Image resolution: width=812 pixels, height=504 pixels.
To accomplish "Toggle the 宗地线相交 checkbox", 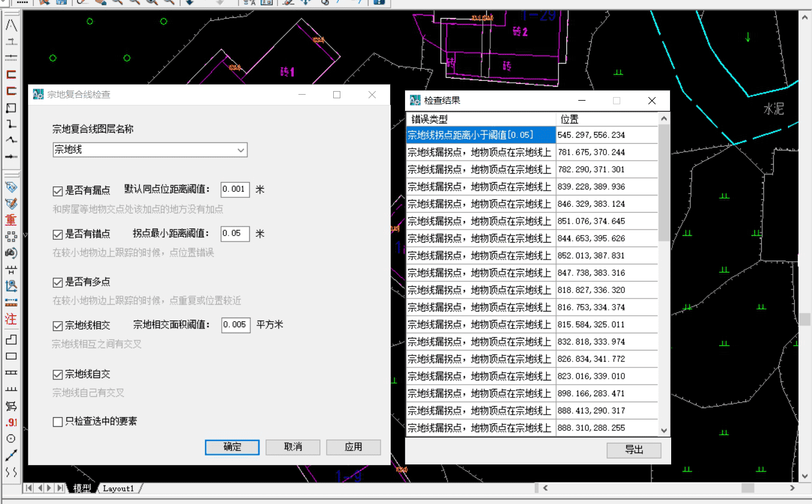I will pyautogui.click(x=58, y=326).
